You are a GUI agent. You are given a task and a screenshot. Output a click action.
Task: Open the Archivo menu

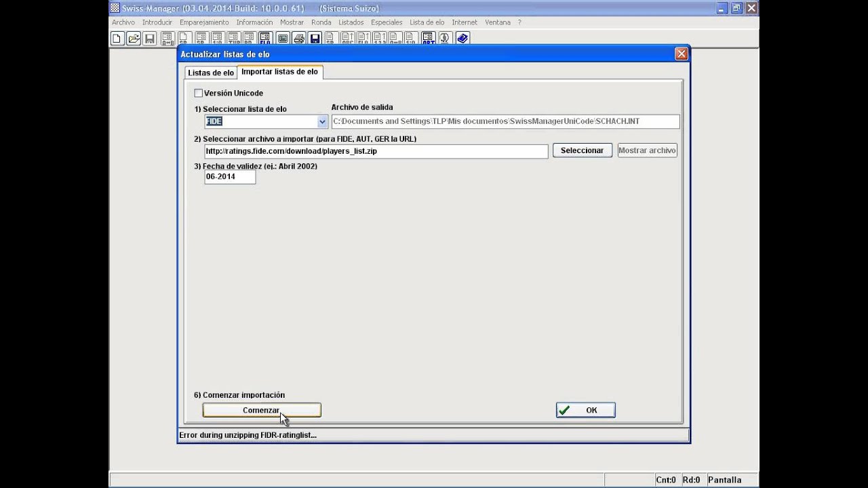123,22
